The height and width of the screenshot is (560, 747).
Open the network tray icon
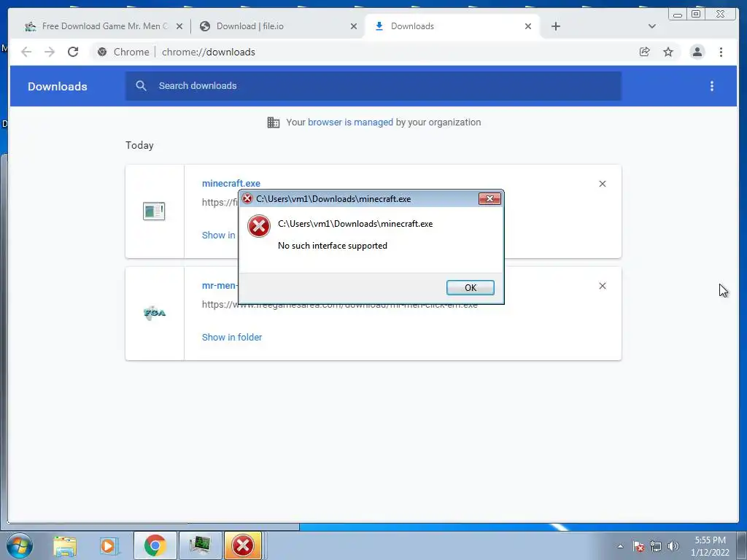[x=656, y=546]
